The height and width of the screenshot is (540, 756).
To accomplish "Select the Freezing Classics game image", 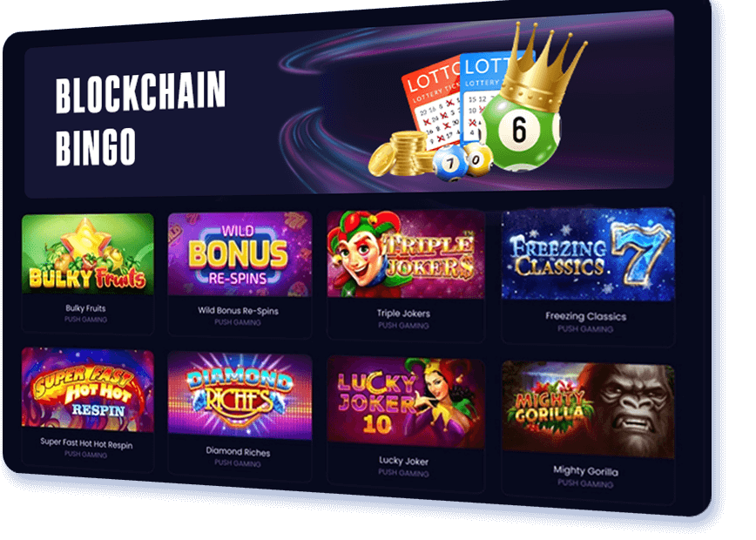I will tap(588, 254).
